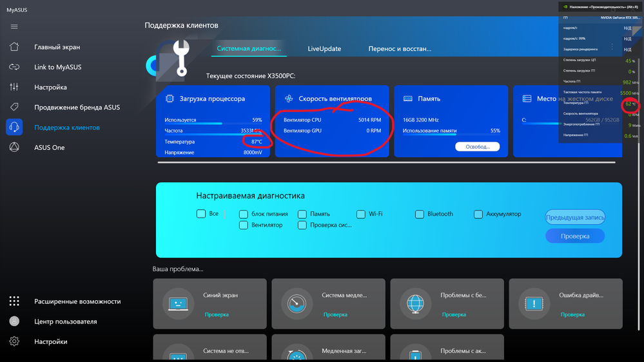Click the Link to MyASUS chain icon

[14, 67]
